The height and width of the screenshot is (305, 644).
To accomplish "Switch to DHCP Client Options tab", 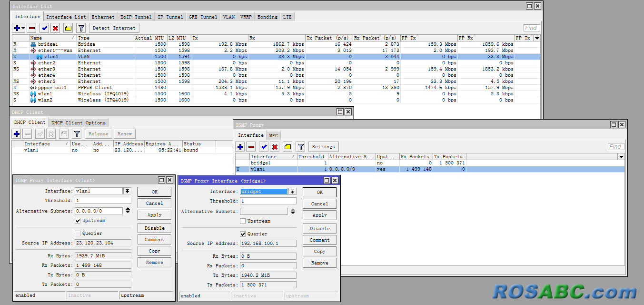I will [x=79, y=122].
